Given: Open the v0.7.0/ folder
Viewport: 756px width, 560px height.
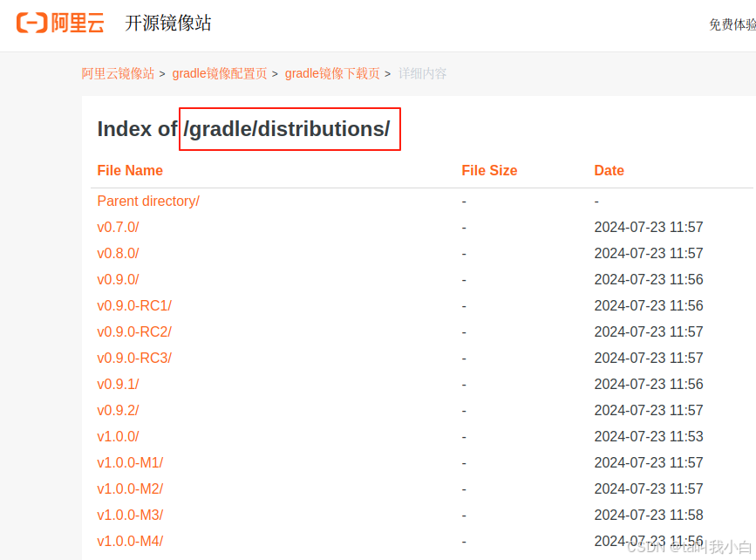Looking at the screenshot, I should pyautogui.click(x=118, y=227).
